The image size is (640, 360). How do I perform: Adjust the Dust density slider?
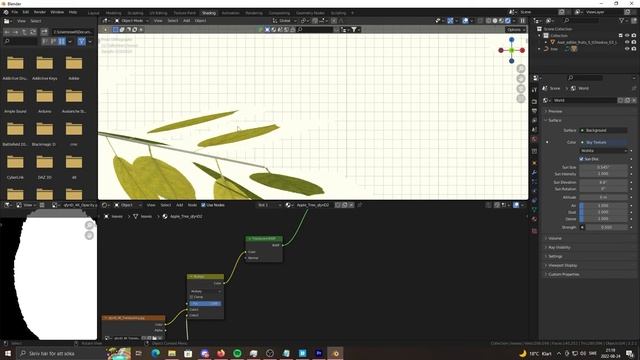(603, 212)
